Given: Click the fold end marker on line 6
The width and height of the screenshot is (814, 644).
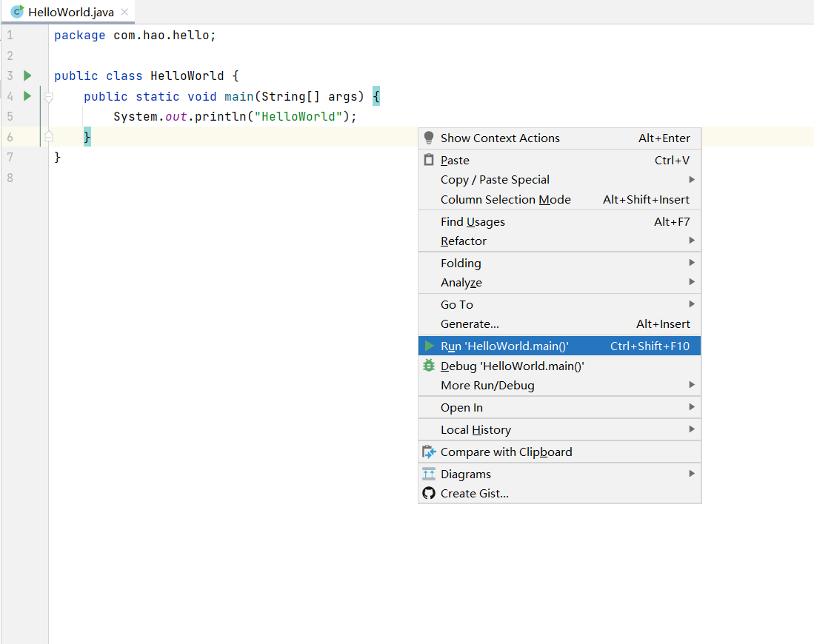Looking at the screenshot, I should point(49,137).
